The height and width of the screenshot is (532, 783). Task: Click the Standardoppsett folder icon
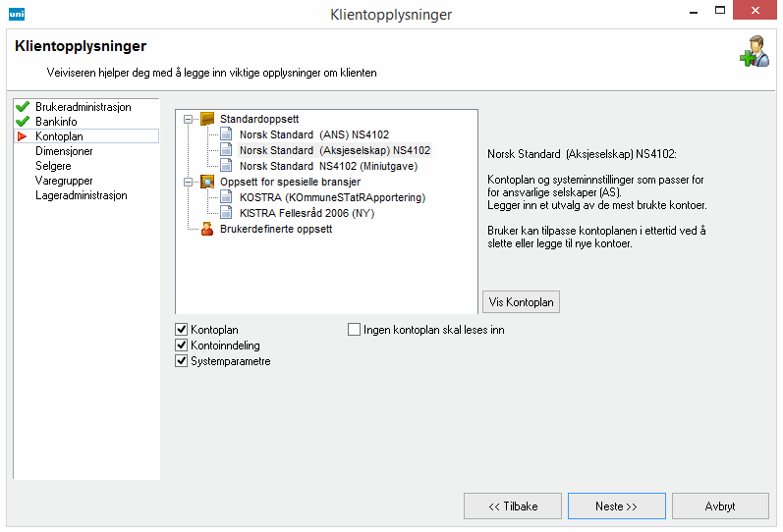207,119
